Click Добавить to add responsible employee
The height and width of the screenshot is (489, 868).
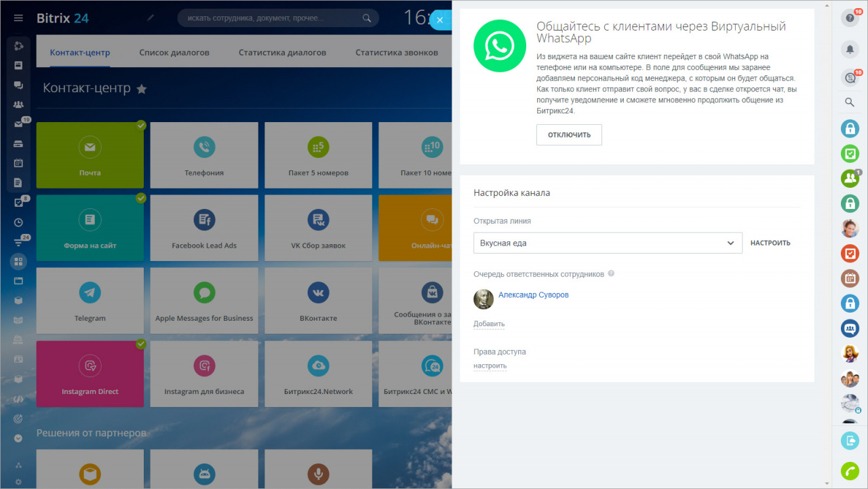tap(489, 324)
